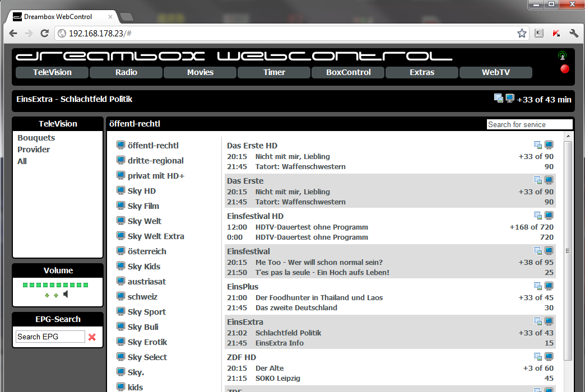Toggle mute with the speaker icon
585x392 pixels.
click(66, 295)
